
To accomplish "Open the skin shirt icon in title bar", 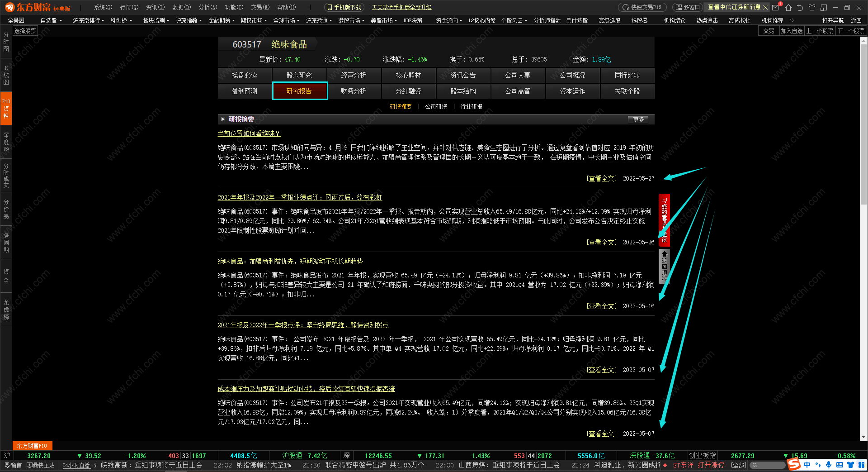I will tap(812, 7).
